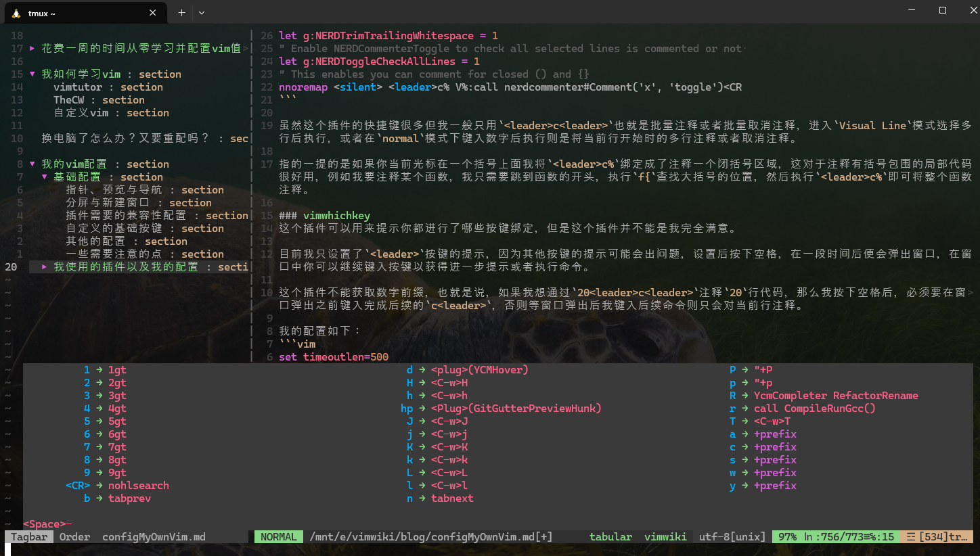The height and width of the screenshot is (556, 980).
Task: Jump to vimtutor section in Tagbar
Action: pos(108,87)
